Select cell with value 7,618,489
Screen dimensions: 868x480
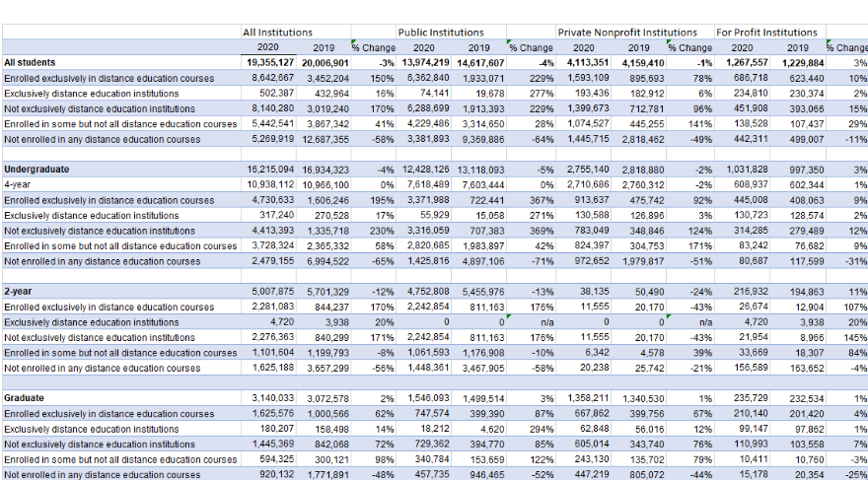[x=424, y=184]
